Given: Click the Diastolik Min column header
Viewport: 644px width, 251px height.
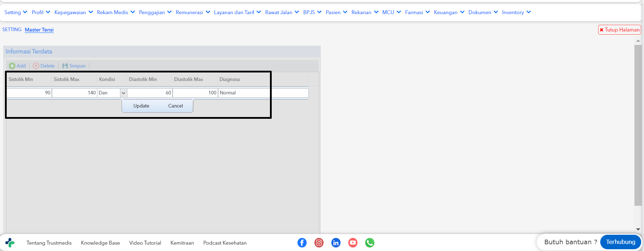Looking at the screenshot, I should [150, 79].
